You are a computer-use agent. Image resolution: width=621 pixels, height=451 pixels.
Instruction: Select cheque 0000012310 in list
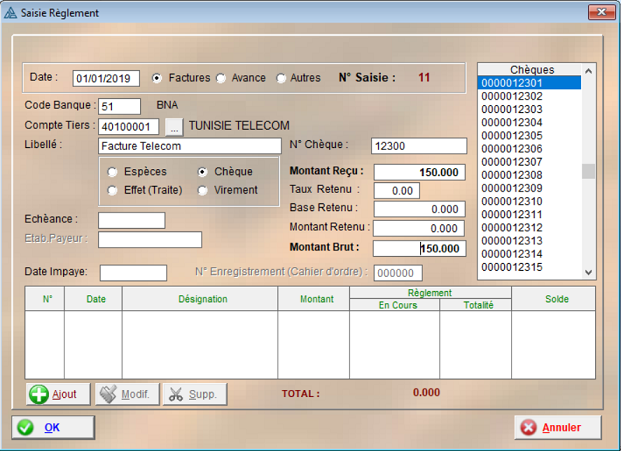512,201
